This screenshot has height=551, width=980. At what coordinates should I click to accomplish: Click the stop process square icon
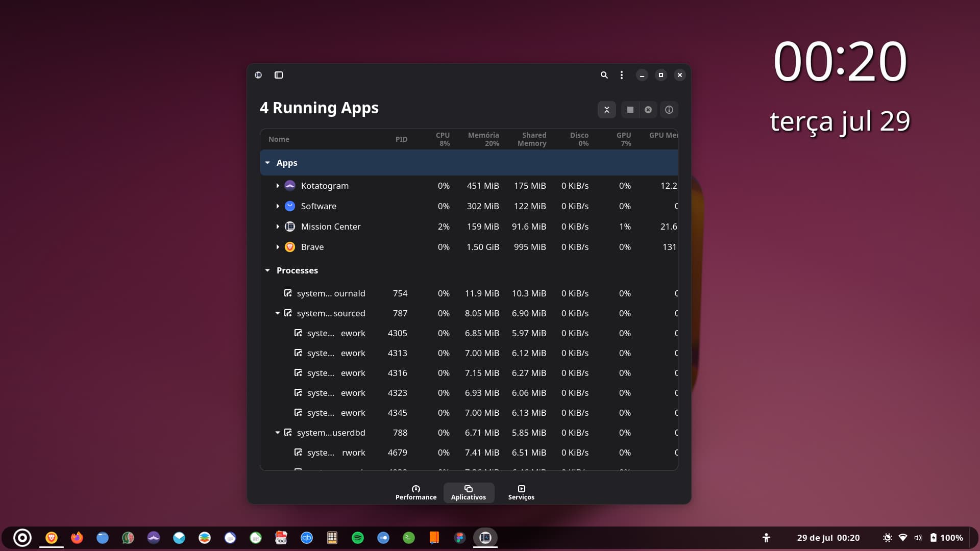tap(630, 110)
